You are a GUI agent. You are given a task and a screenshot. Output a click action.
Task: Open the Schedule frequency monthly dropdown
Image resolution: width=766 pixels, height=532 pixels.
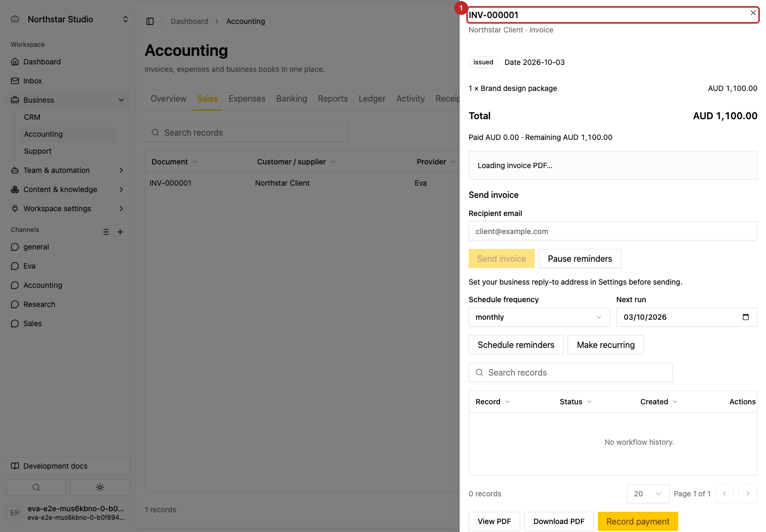(538, 317)
